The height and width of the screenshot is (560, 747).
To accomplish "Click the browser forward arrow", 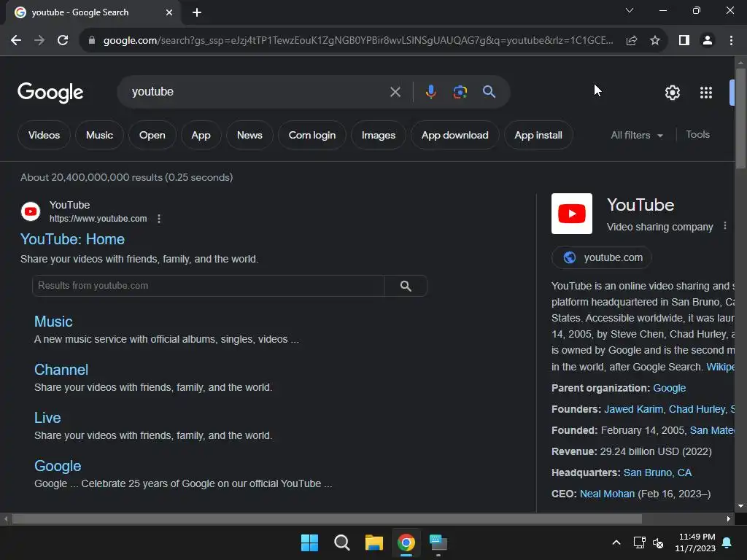I will (39, 41).
